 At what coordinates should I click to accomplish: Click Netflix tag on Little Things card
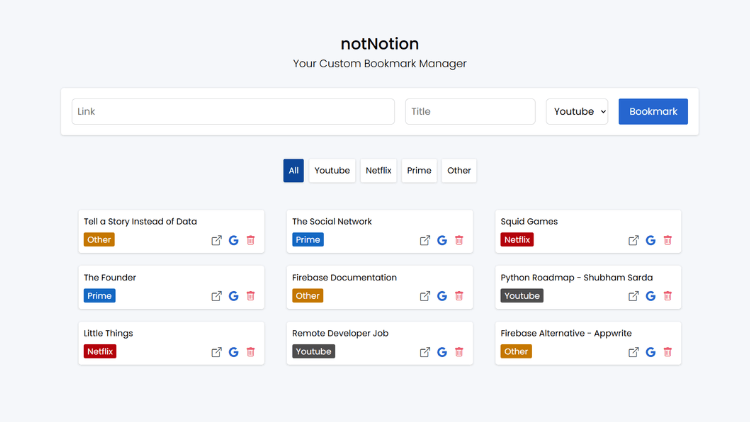tap(100, 351)
